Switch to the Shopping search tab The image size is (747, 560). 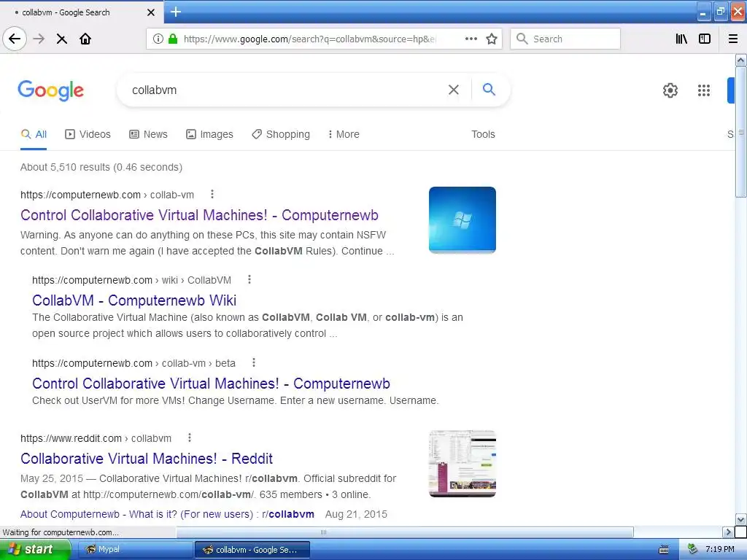281,134
